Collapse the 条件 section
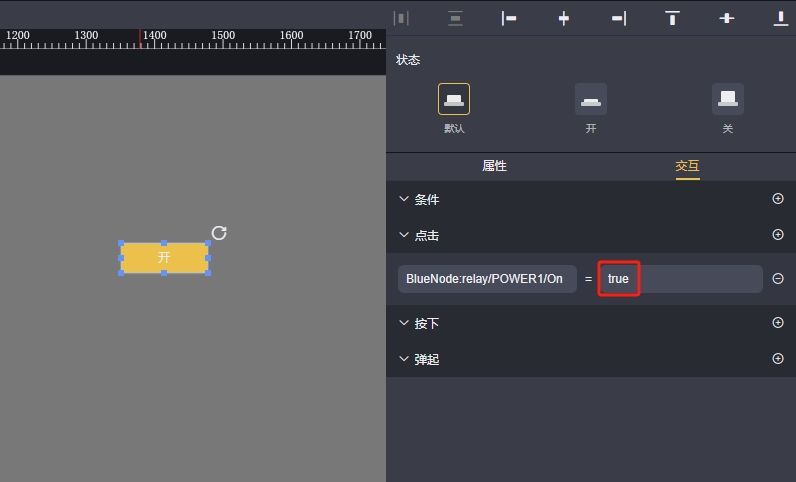 pos(404,199)
